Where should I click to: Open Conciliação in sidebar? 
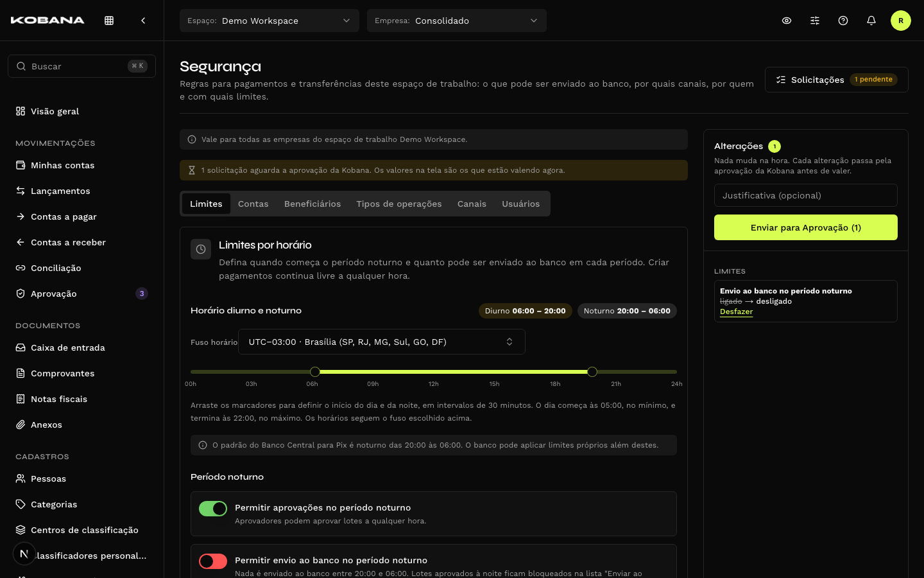pos(81,268)
